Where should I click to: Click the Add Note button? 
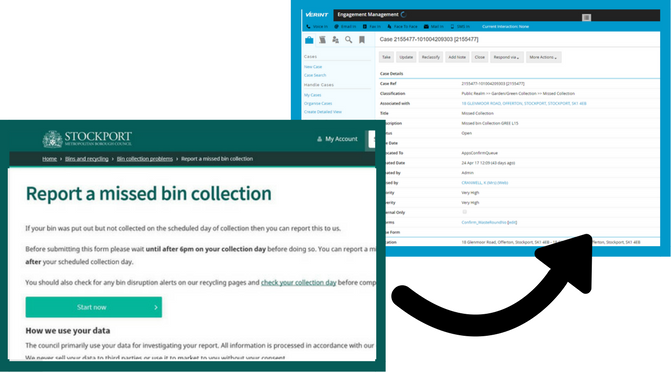click(x=457, y=57)
